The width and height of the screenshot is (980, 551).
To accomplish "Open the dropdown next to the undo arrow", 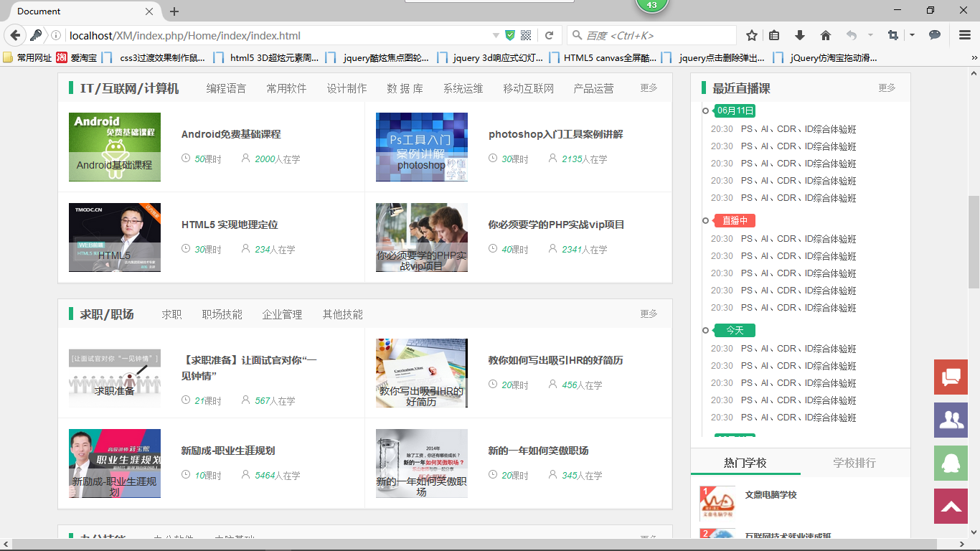I will tap(870, 35).
